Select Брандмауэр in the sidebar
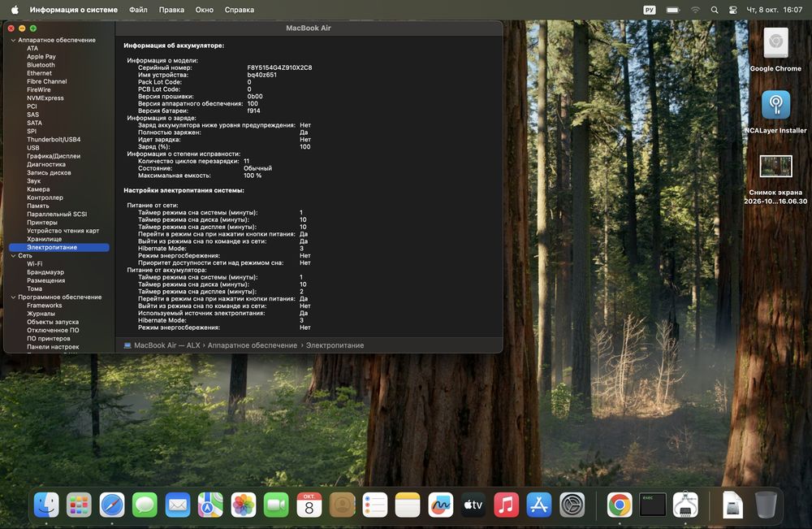The height and width of the screenshot is (529, 812). 45,272
